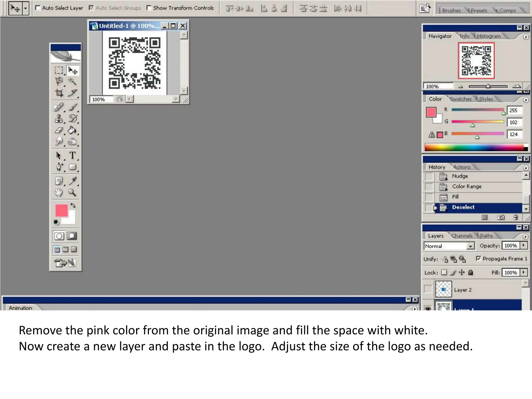Select the Healing Brush tool
This screenshot has height=399, width=532.
pyautogui.click(x=59, y=107)
